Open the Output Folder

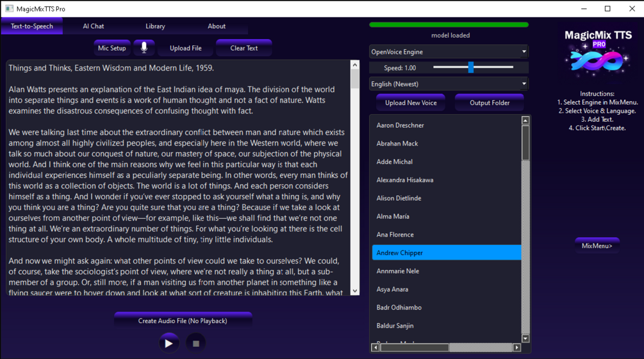(x=490, y=103)
